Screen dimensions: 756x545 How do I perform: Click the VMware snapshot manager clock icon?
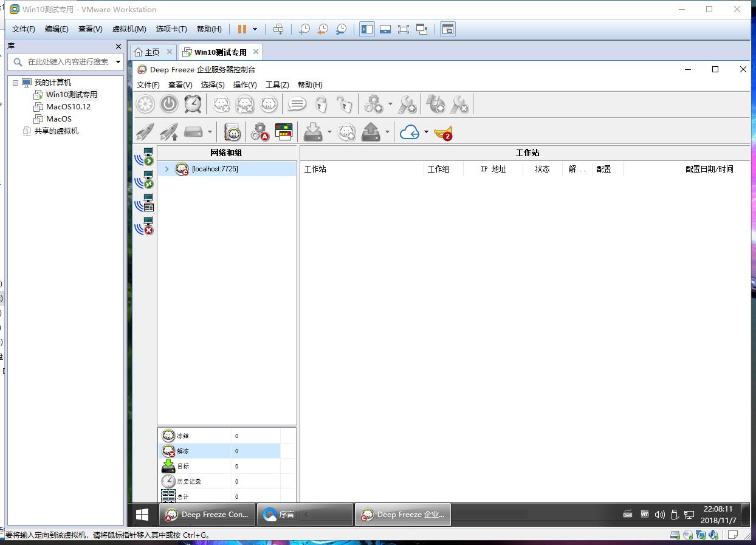(x=342, y=29)
